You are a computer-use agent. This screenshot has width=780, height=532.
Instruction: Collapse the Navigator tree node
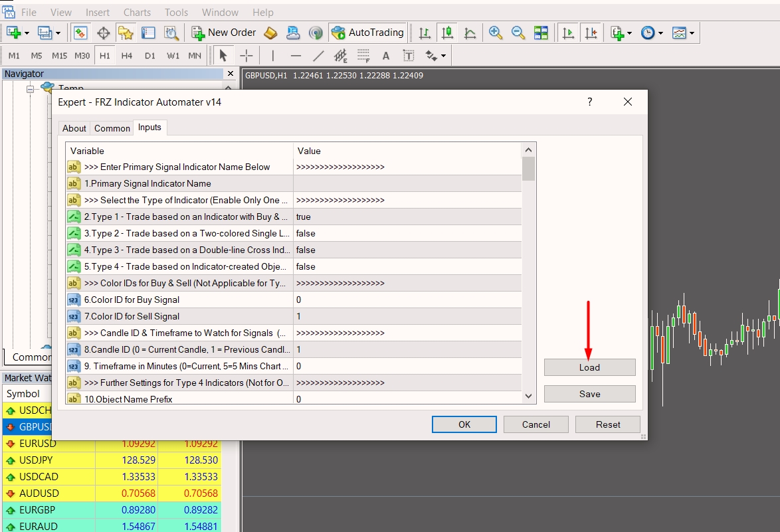(x=31, y=90)
